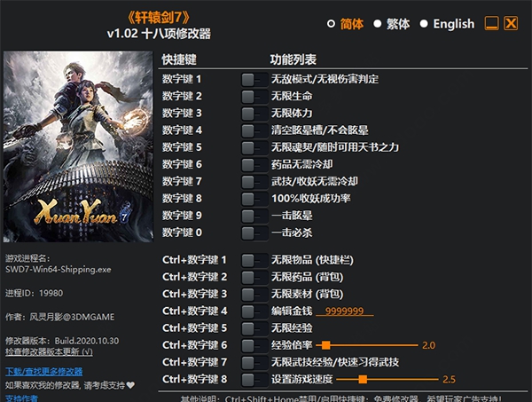
Task: Enable the 无限经验 toggle
Action: pos(254,328)
